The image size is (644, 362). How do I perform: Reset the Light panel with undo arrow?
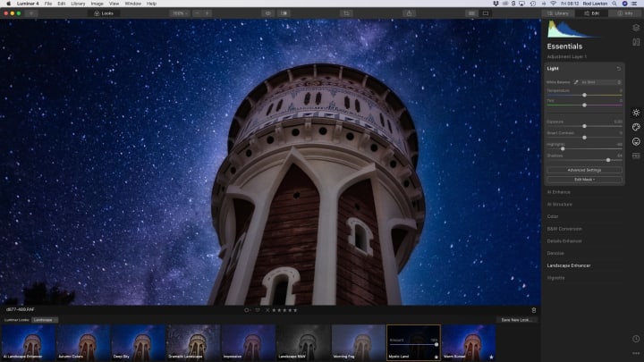pyautogui.click(x=619, y=69)
